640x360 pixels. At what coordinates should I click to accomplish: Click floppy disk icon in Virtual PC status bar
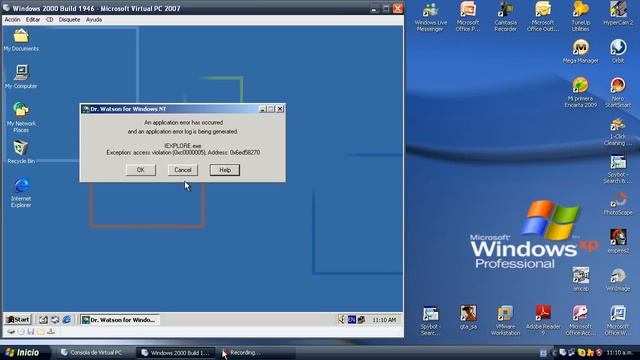point(31,332)
